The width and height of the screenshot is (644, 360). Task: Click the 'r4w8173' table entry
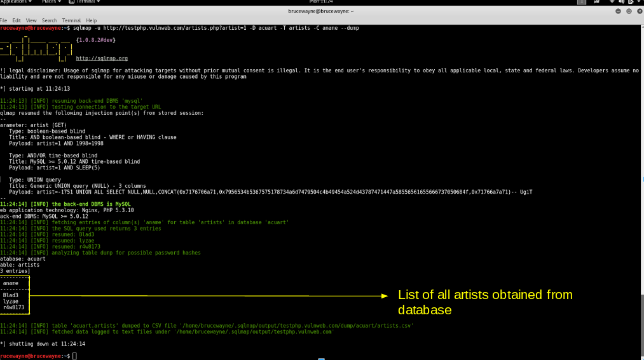click(13, 307)
